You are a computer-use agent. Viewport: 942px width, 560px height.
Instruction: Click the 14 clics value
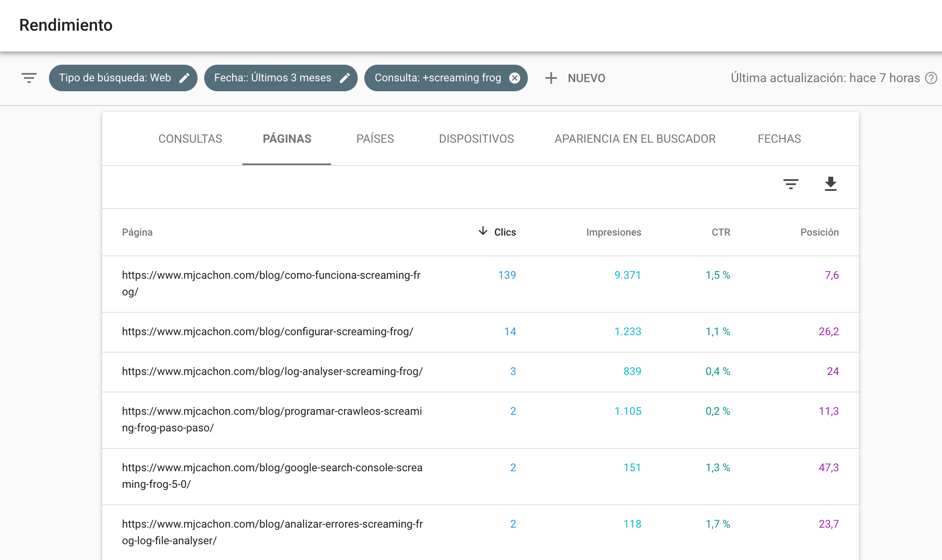[x=510, y=331]
